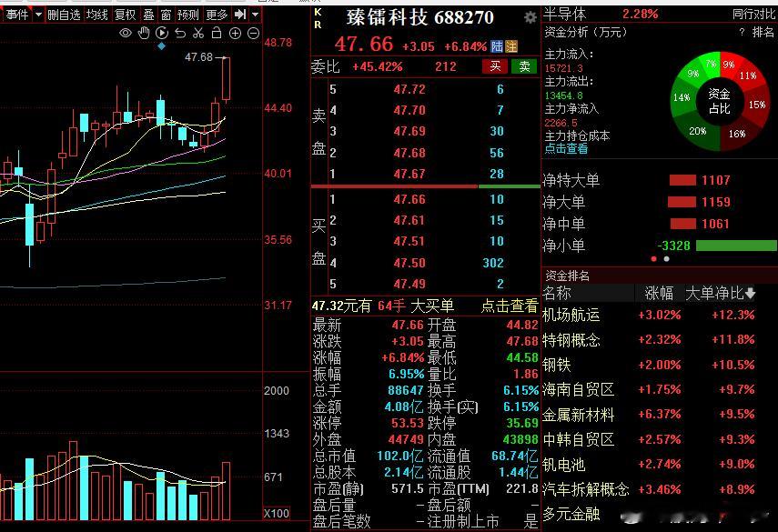This screenshot has width=778, height=532.
Task: Click the 资金排名 section header
Action: [x=567, y=276]
